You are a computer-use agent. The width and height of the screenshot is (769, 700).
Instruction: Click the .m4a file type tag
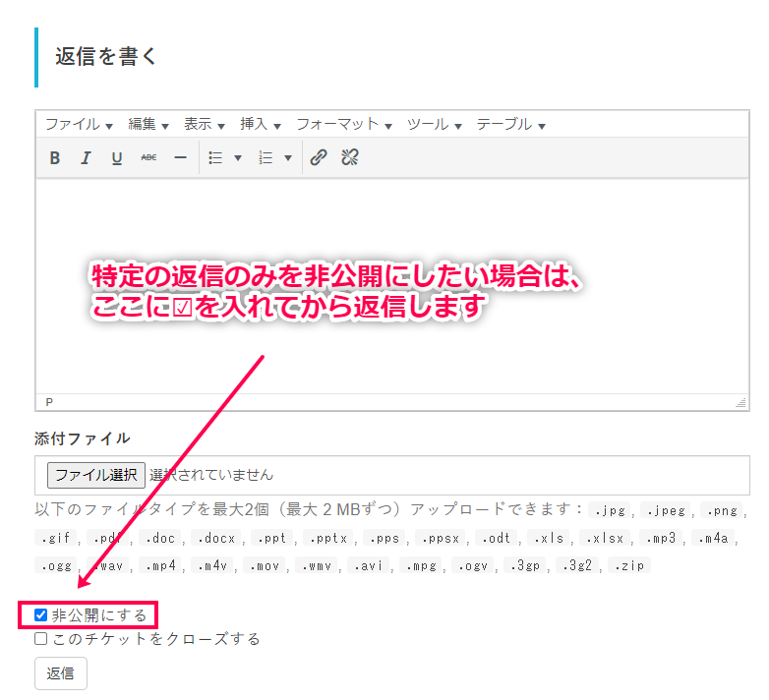(x=714, y=538)
